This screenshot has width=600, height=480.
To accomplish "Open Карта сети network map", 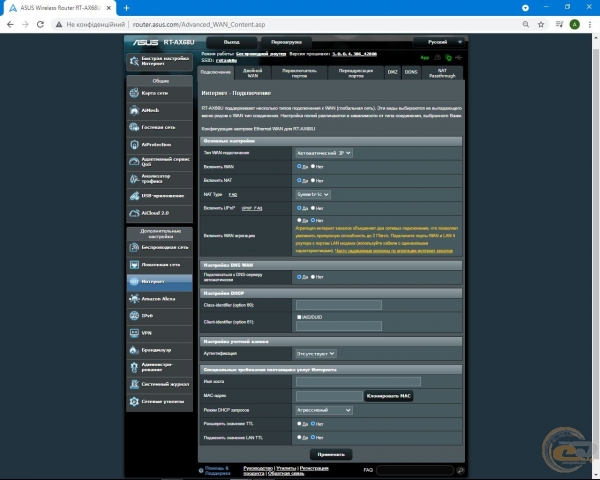I will pos(160,93).
